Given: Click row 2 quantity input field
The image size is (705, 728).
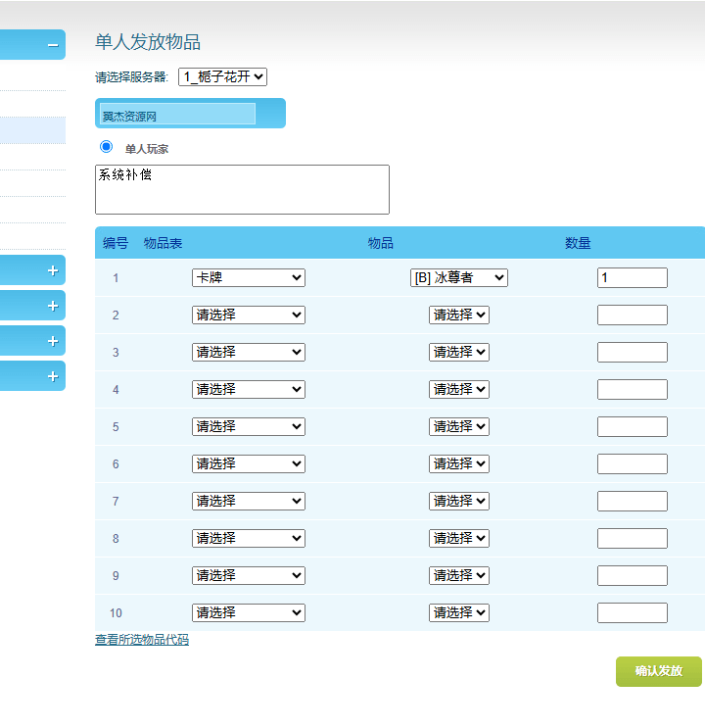Looking at the screenshot, I should click(x=633, y=315).
